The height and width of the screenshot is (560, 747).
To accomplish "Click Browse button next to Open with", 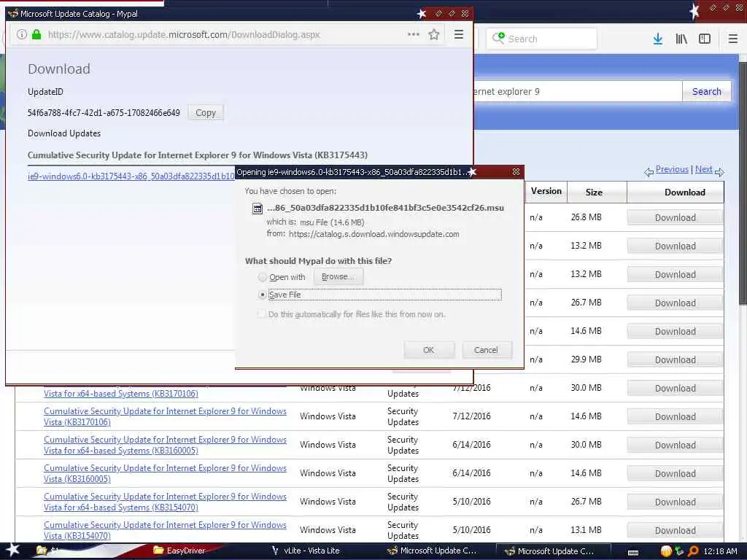I will click(x=338, y=276).
